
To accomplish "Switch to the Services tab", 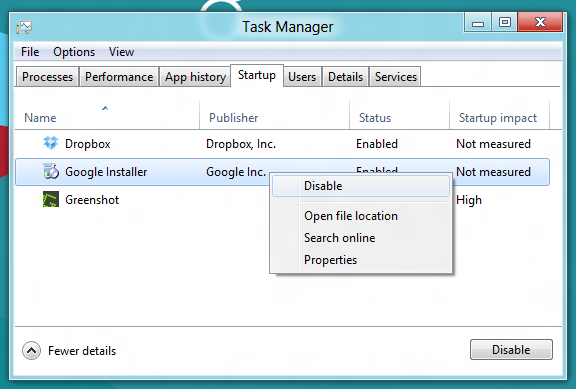I will [395, 77].
